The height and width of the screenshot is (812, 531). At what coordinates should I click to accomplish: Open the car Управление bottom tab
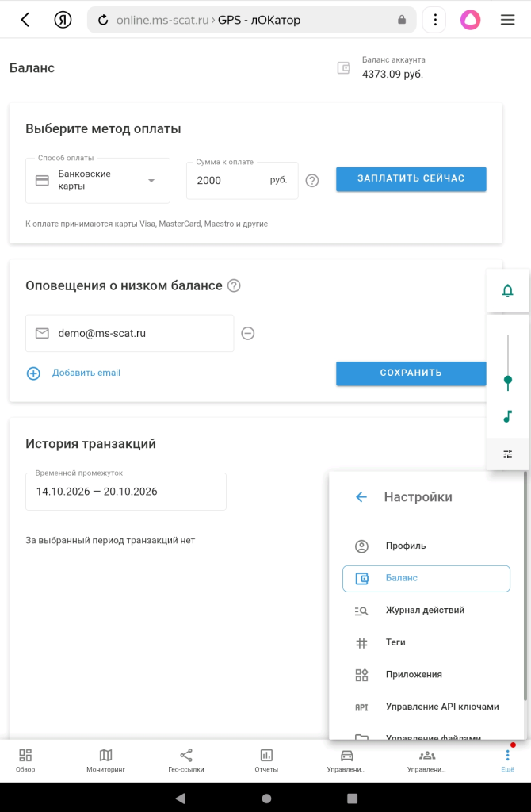pyautogui.click(x=346, y=760)
